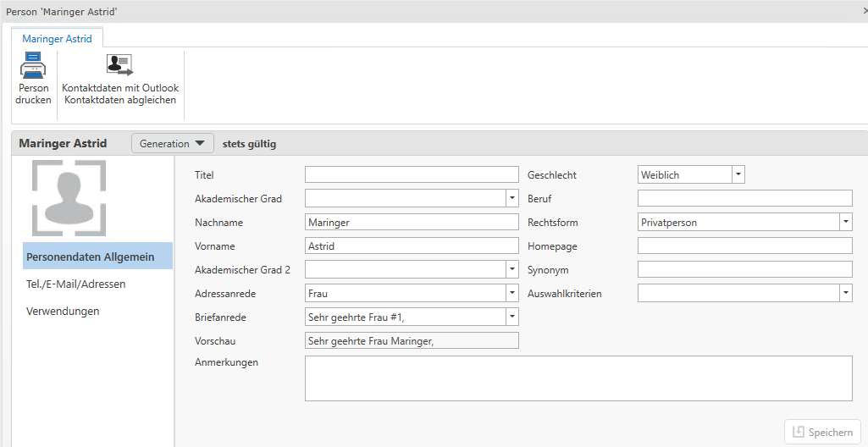Open the Briefanrede dropdown
The width and height of the screenshot is (868, 447).
coord(511,317)
